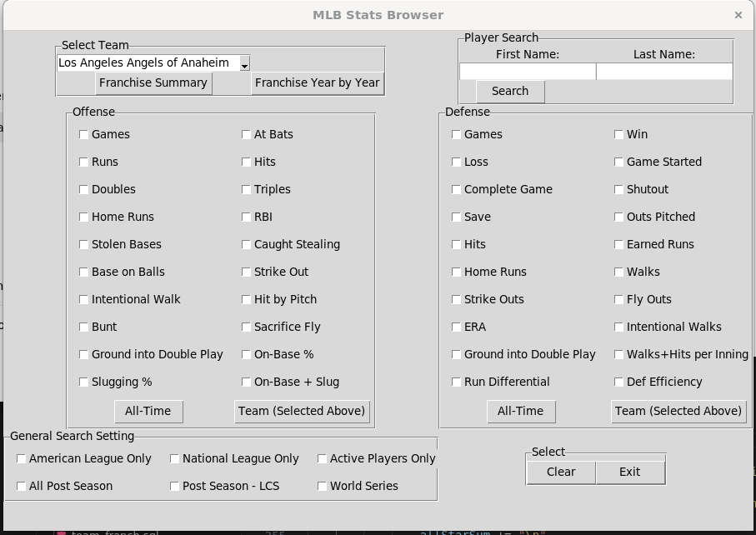Image resolution: width=756 pixels, height=535 pixels.
Task: Tick Hits in the Defense panel
Action: point(456,244)
